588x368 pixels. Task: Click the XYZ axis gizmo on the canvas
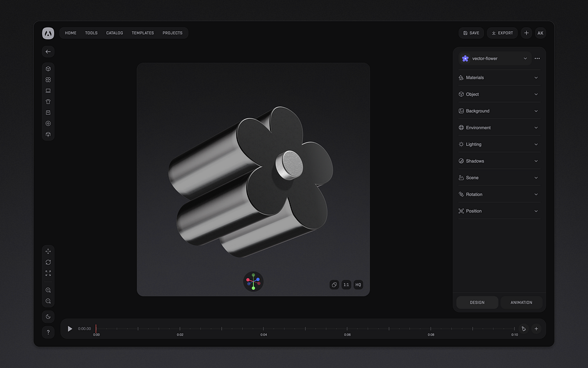pyautogui.click(x=253, y=281)
